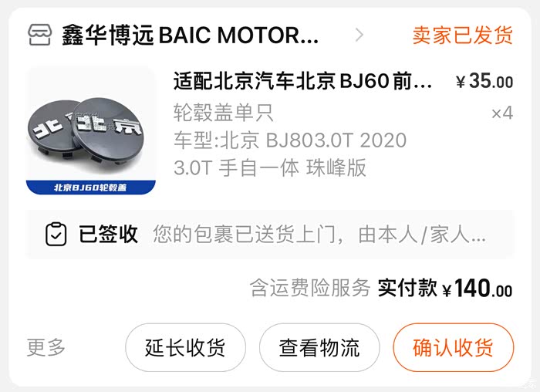Tap 含运费险服务 shipping insurance label
This screenshot has width=540, height=392.
310,288
